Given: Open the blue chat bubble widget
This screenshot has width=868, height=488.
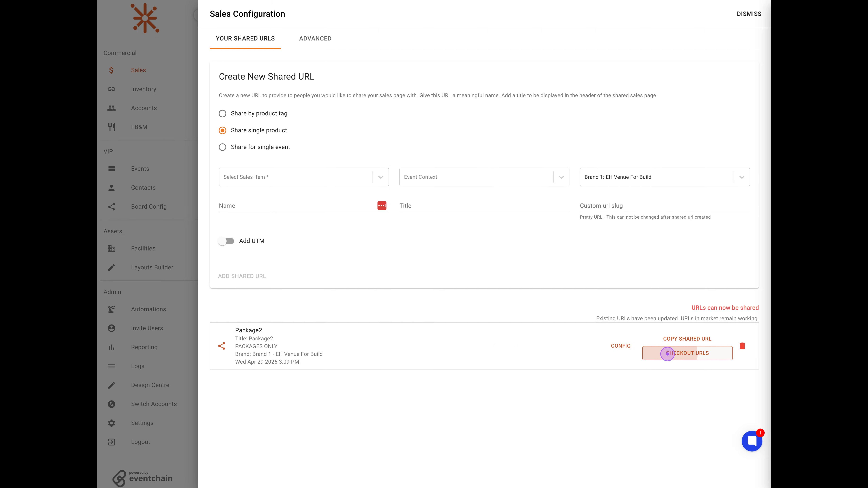Looking at the screenshot, I should click(x=752, y=441).
